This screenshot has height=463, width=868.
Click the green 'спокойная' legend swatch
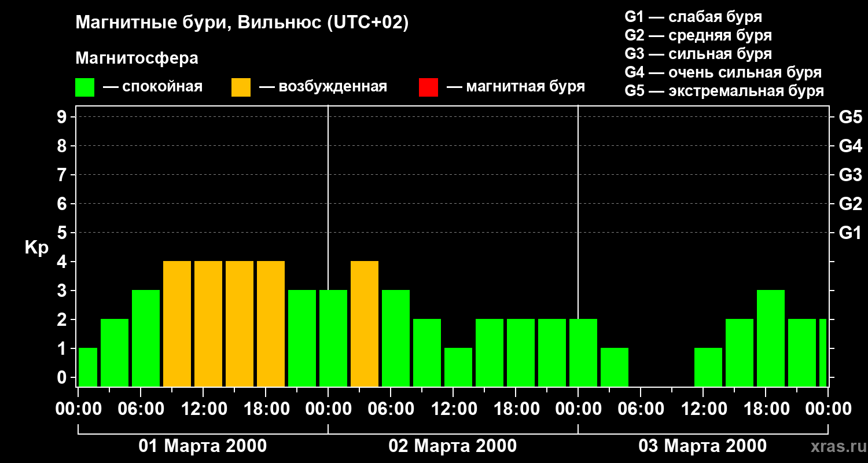(x=85, y=87)
